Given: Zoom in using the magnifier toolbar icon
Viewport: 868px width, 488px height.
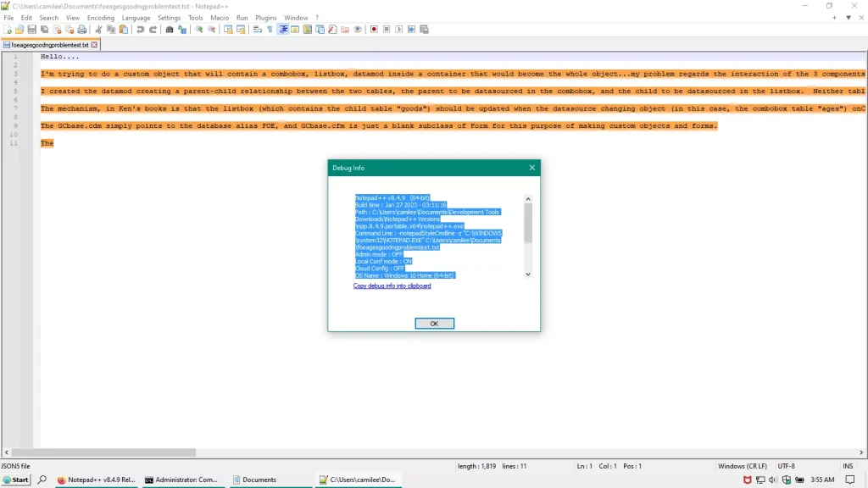Looking at the screenshot, I should (x=198, y=29).
